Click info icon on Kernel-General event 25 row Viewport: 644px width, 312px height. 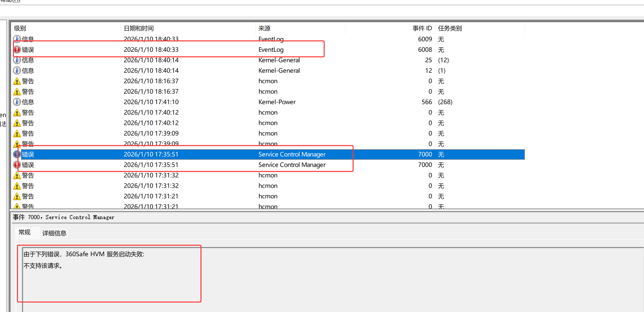tap(17, 60)
